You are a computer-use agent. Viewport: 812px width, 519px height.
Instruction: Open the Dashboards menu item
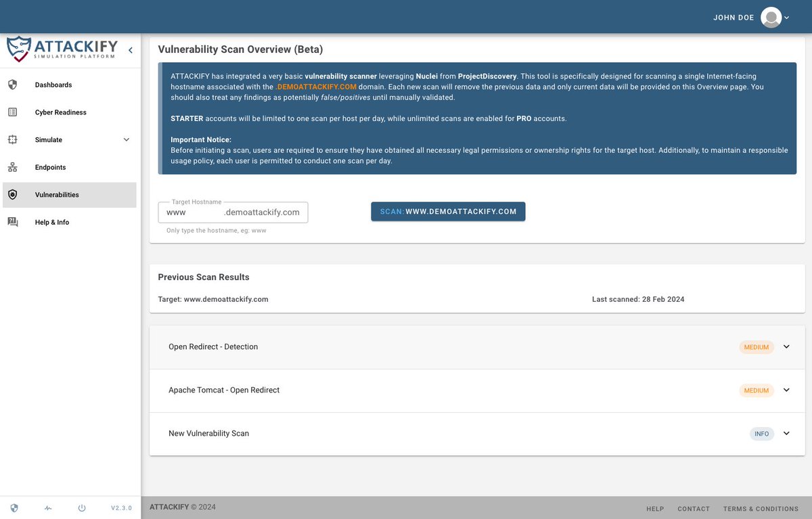pos(70,85)
